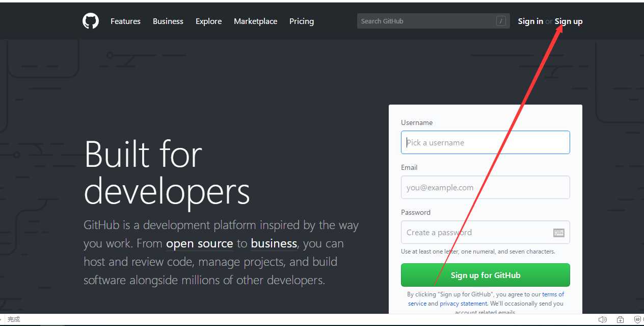Click the Sign up header link
Screen dimensions: 644x326
[x=569, y=21]
